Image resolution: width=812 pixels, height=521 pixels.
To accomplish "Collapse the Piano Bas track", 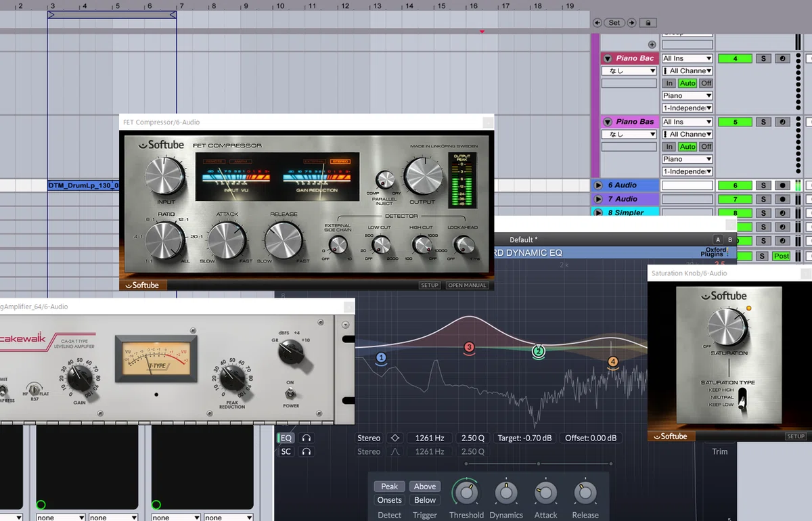I will pos(608,122).
